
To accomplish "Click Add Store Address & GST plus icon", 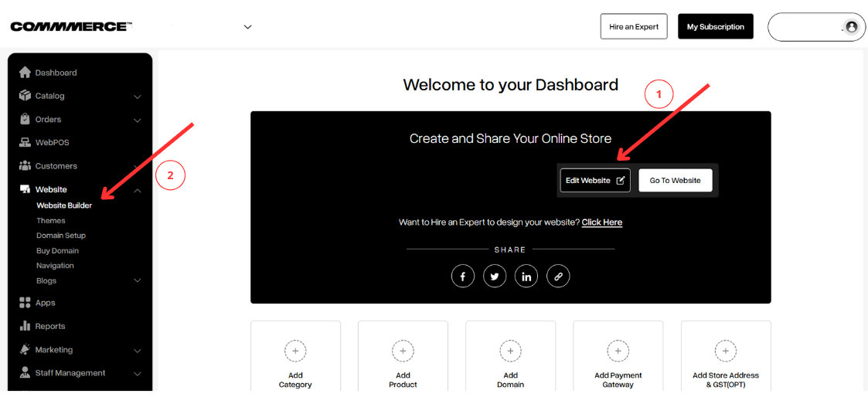I will [725, 351].
